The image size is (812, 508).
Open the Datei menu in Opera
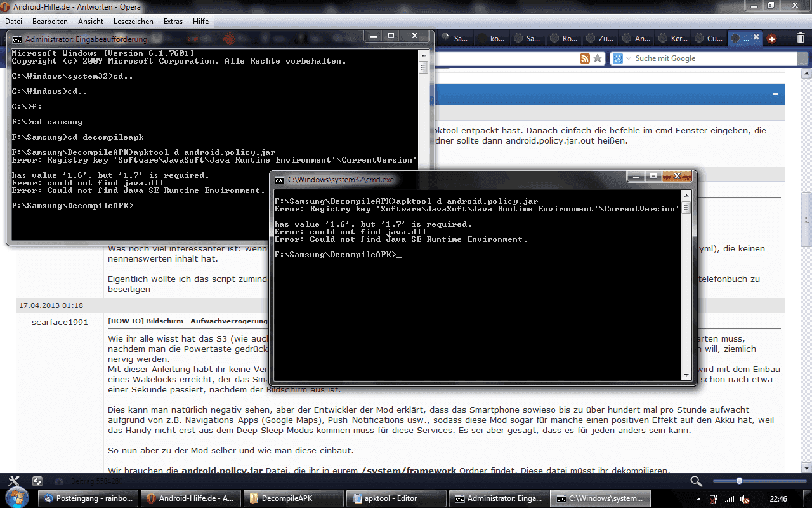[x=13, y=21]
